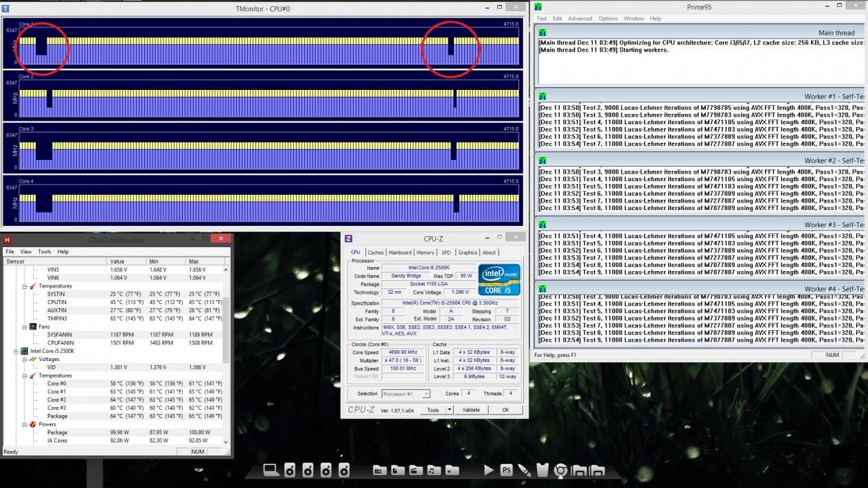Open the Options menu in Prime95

pos(608,19)
